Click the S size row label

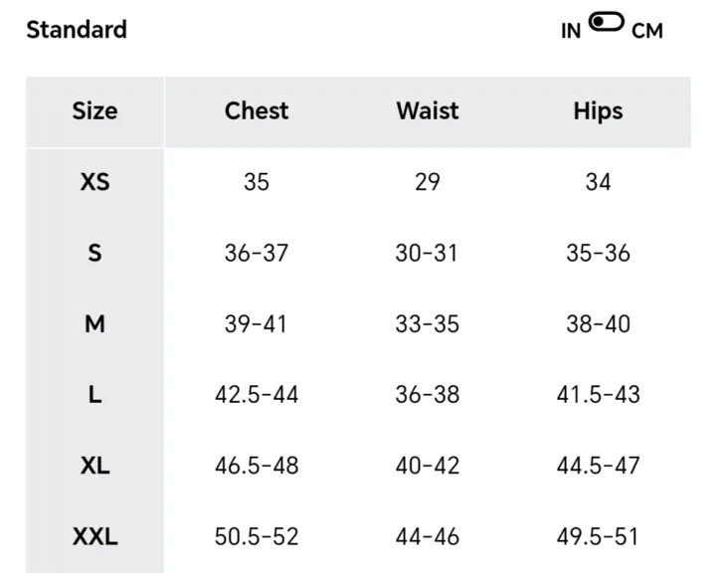[x=94, y=254]
